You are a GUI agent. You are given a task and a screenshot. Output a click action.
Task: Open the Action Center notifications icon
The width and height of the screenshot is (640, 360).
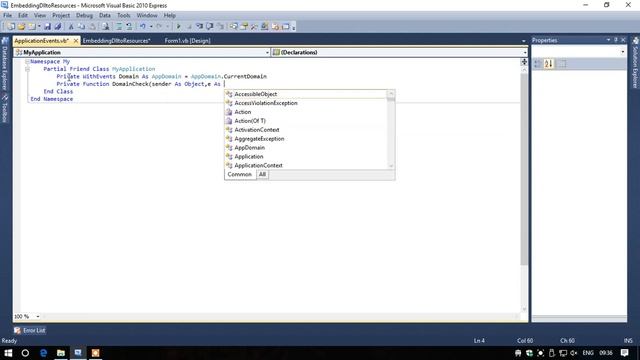coord(624,353)
